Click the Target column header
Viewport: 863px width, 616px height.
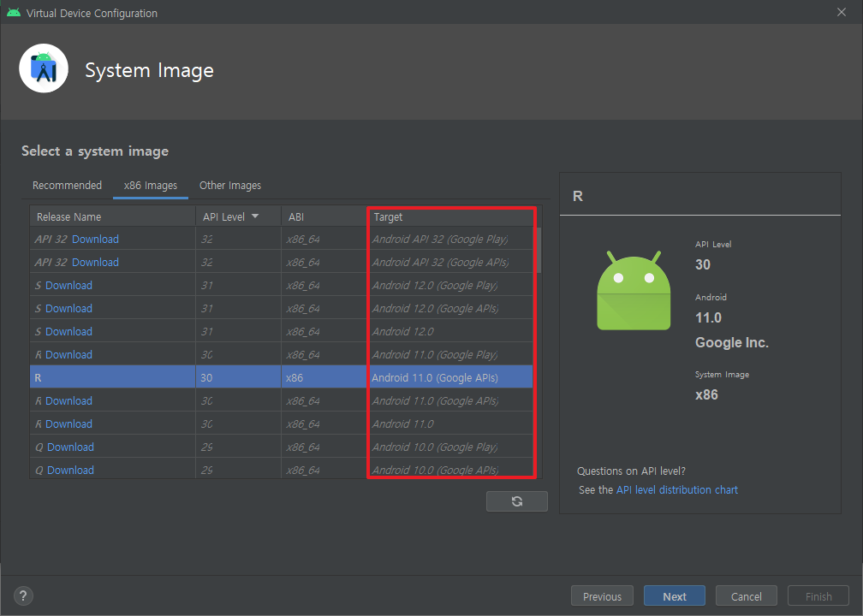click(x=451, y=216)
